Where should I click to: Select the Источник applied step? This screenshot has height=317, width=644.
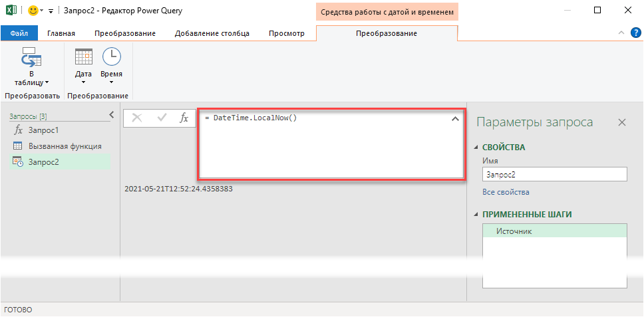tap(514, 231)
